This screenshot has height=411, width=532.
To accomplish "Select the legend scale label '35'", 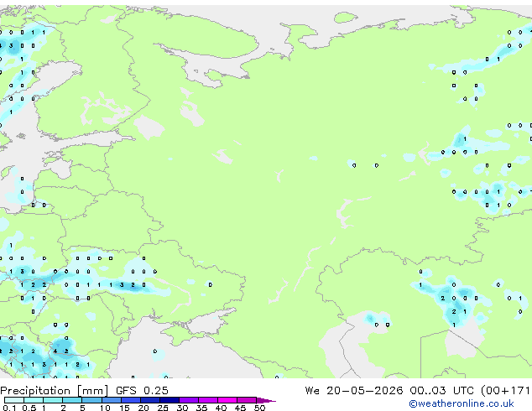I will (201, 408).
